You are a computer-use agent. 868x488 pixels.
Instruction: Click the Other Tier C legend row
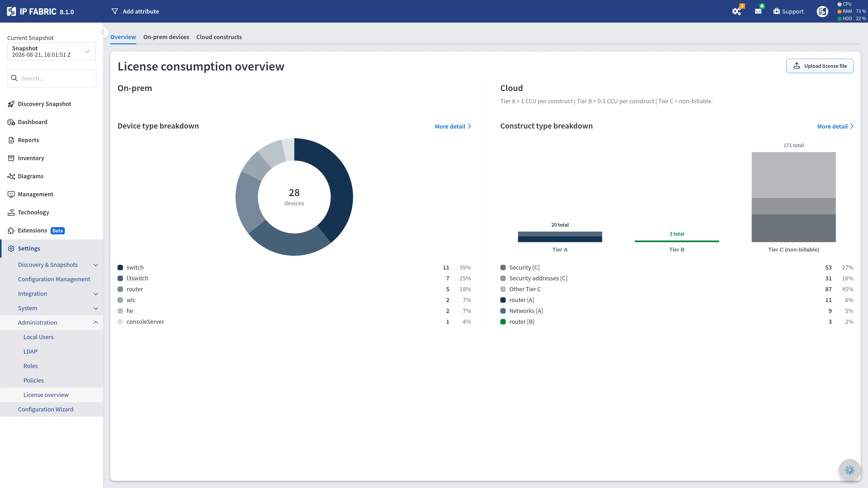tap(677, 289)
